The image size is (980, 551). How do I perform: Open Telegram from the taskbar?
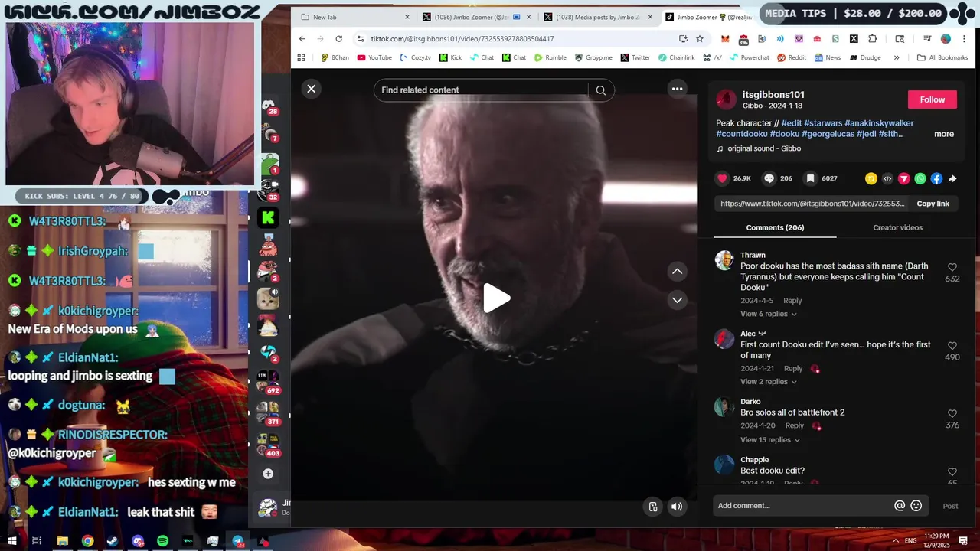(x=238, y=541)
